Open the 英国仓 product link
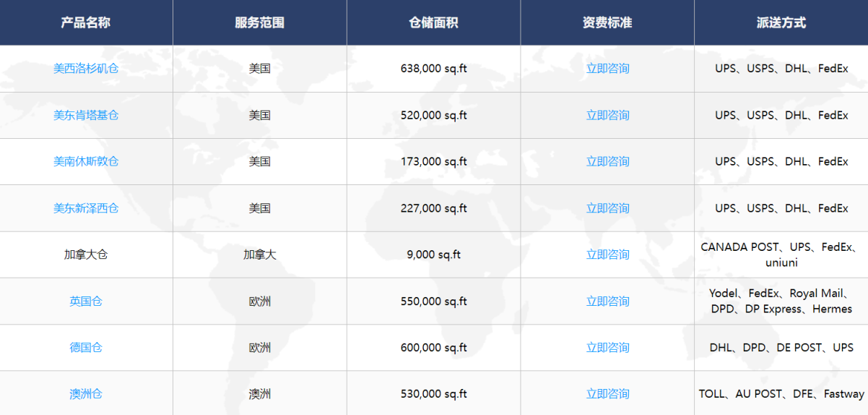Viewport: 868px width, 415px height. pos(86,301)
